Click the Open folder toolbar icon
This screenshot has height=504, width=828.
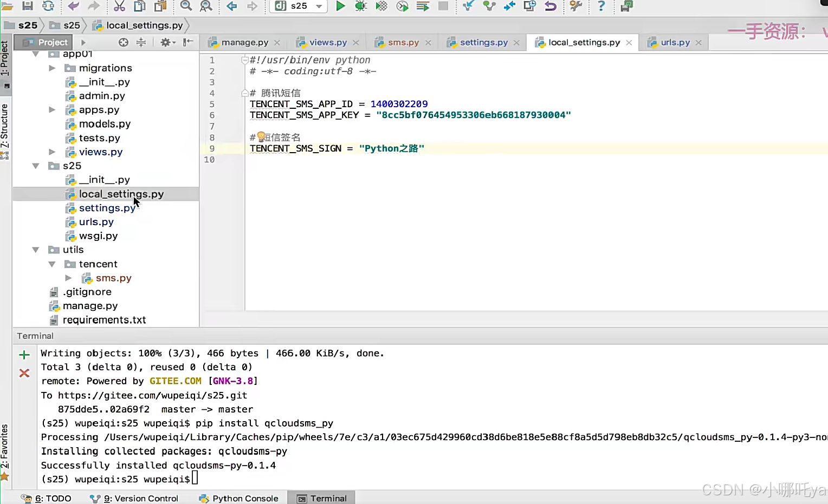7,6
